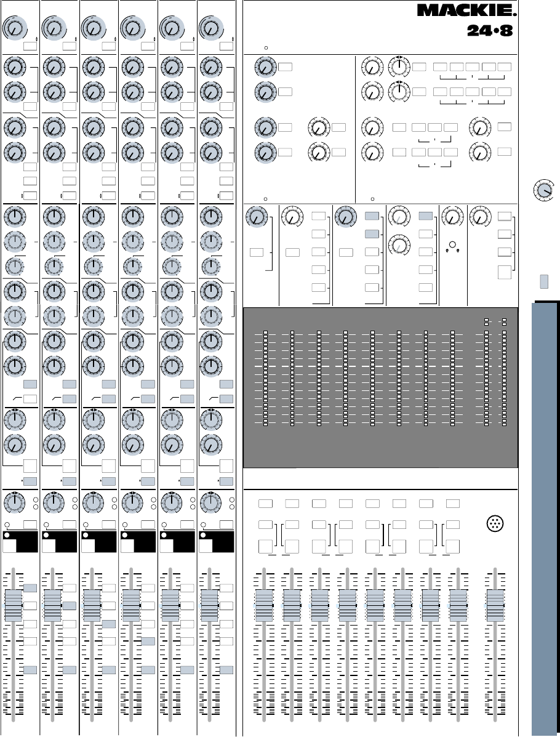The width and height of the screenshot is (560, 737).
Task: Click the tall blue-grey panel at right edge
Action: point(545,519)
